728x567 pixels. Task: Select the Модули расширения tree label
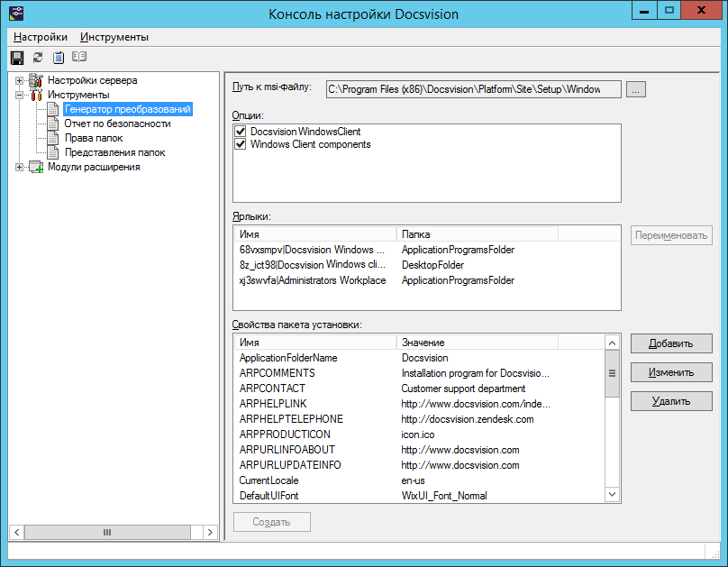[x=94, y=167]
